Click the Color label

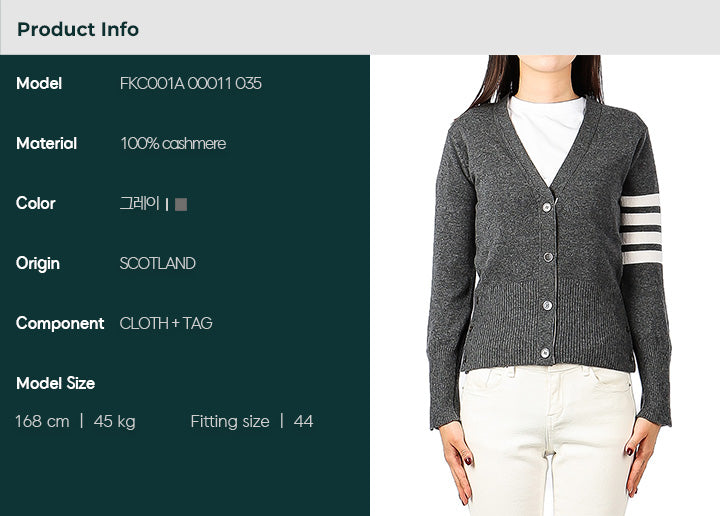[35, 203]
